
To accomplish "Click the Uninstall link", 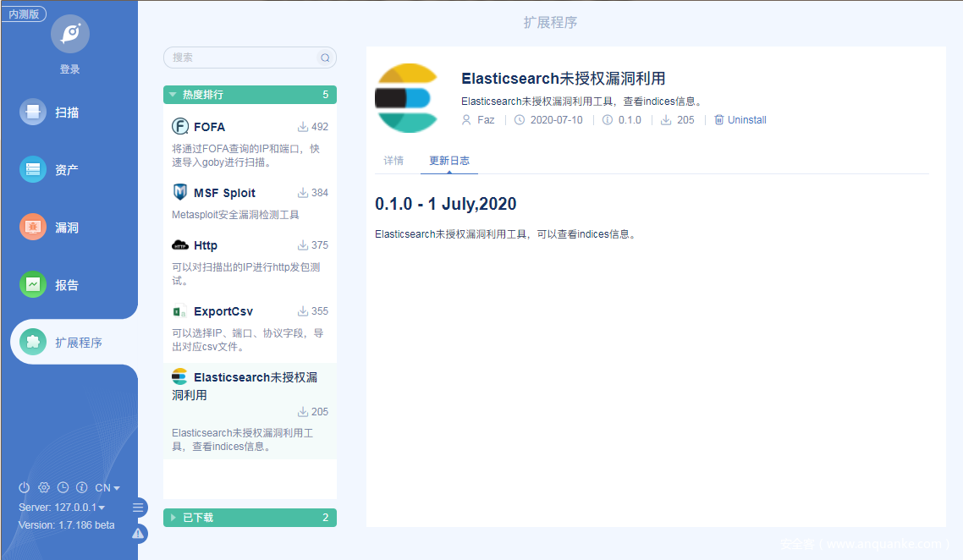I will tap(747, 120).
